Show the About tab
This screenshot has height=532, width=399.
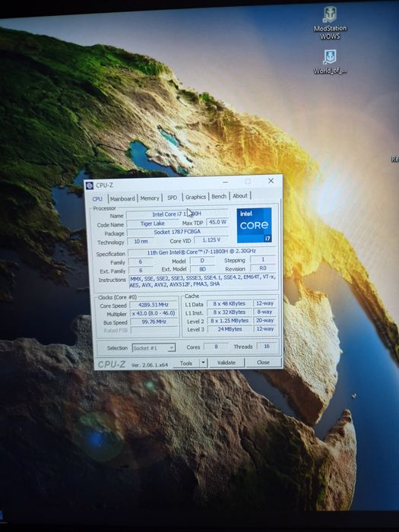click(x=240, y=196)
